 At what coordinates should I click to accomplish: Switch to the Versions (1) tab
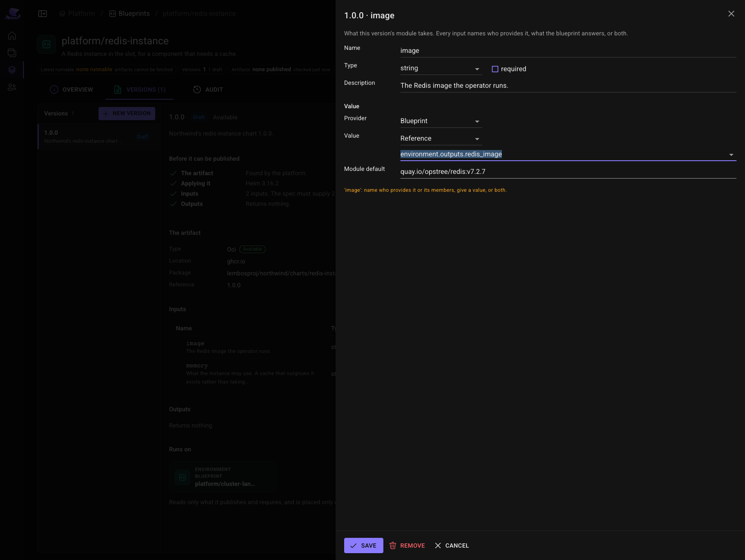coord(139,89)
